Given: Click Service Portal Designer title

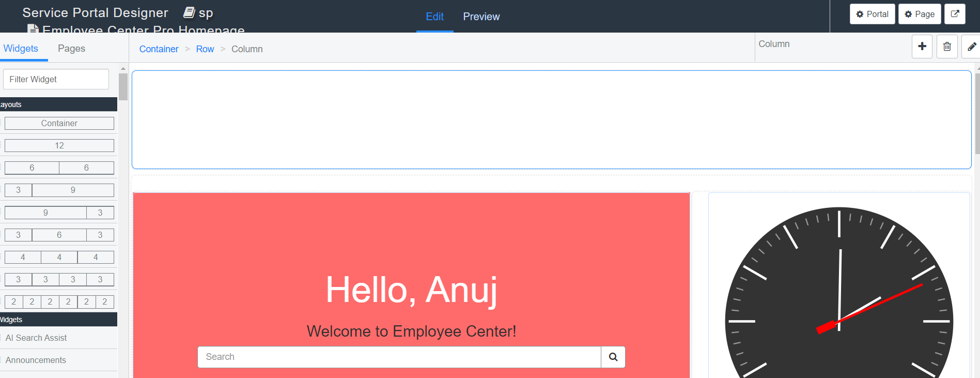Looking at the screenshot, I should pos(95,12).
